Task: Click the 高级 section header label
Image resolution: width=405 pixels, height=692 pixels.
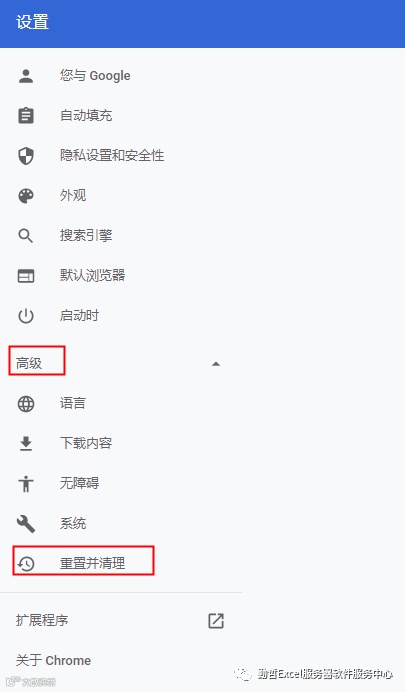Action: point(29,363)
